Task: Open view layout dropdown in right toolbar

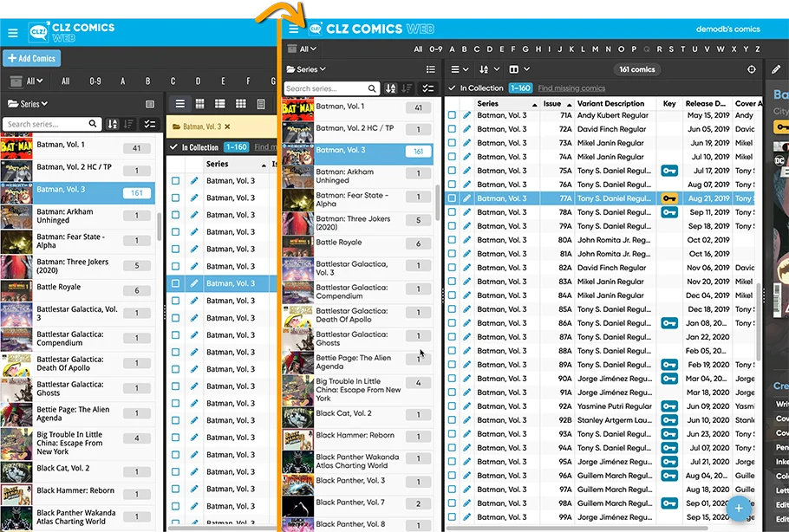Action: (x=460, y=69)
